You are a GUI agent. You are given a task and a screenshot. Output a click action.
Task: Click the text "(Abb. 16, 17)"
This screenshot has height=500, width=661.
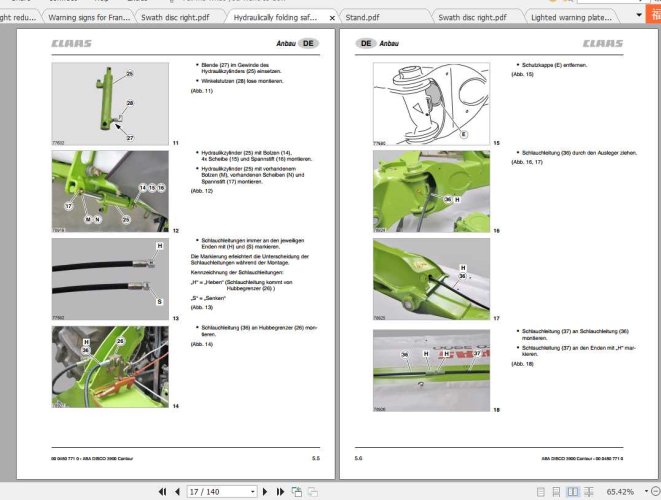(x=527, y=162)
